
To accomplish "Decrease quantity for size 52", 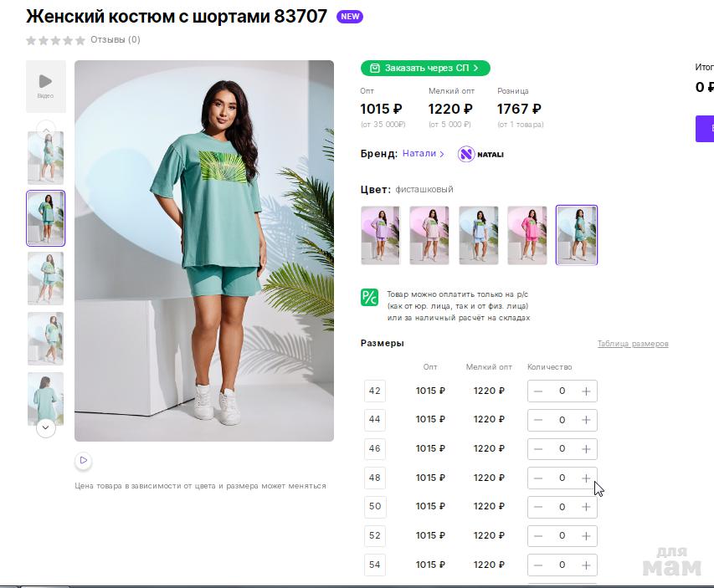I will 538,535.
